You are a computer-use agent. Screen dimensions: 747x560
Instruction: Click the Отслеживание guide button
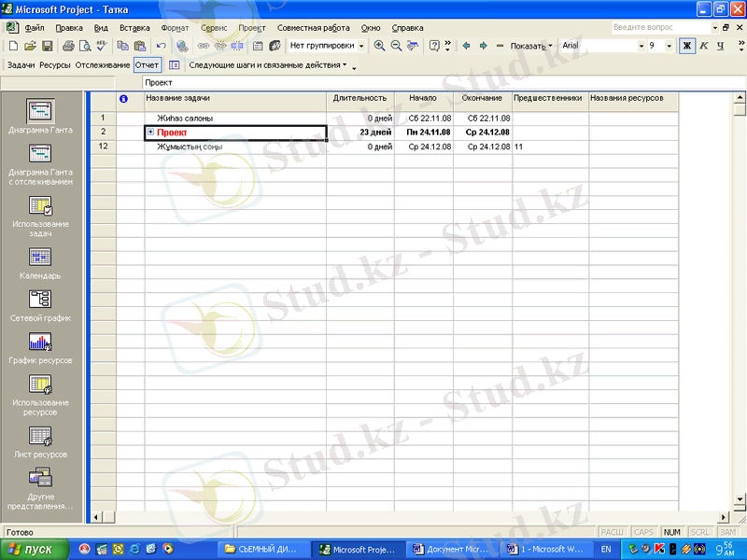tap(103, 64)
